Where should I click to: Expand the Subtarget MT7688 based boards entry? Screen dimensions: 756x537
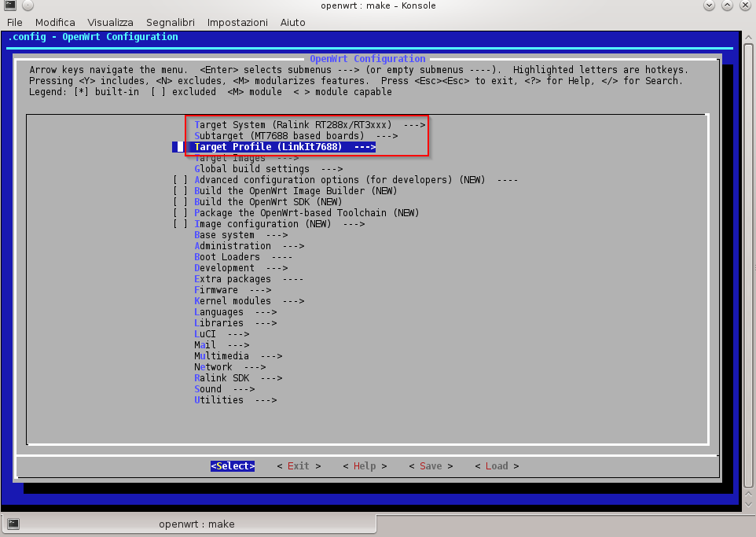(295, 136)
